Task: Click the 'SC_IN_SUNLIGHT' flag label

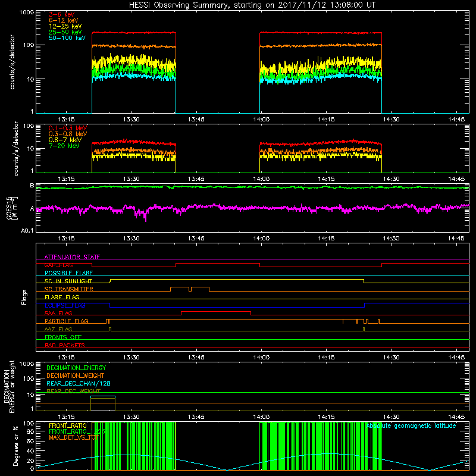Action: (x=68, y=281)
